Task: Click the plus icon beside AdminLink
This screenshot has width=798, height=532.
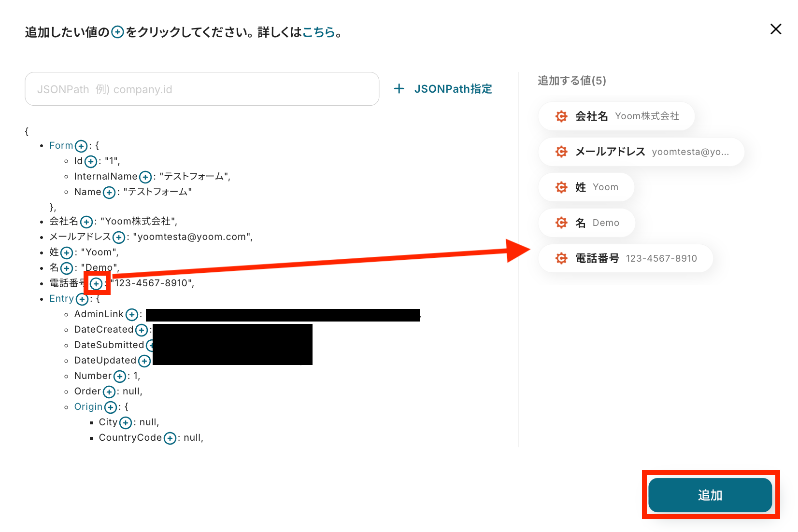Action: click(x=132, y=315)
